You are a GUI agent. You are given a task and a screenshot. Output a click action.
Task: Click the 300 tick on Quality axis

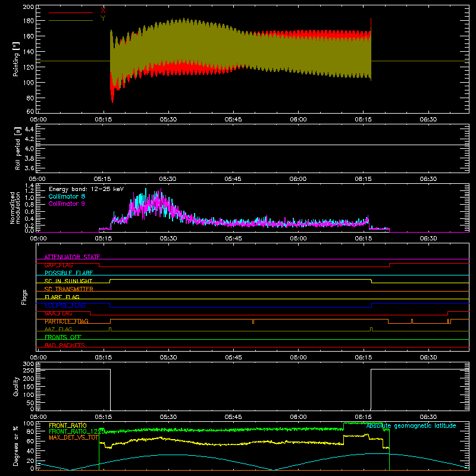pos(29,364)
